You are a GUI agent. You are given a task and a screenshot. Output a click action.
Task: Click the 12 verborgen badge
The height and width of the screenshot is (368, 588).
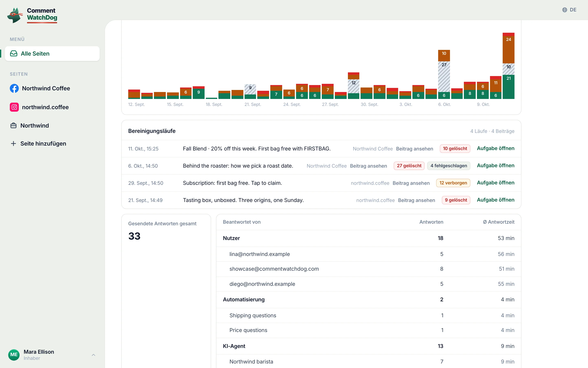[453, 183]
